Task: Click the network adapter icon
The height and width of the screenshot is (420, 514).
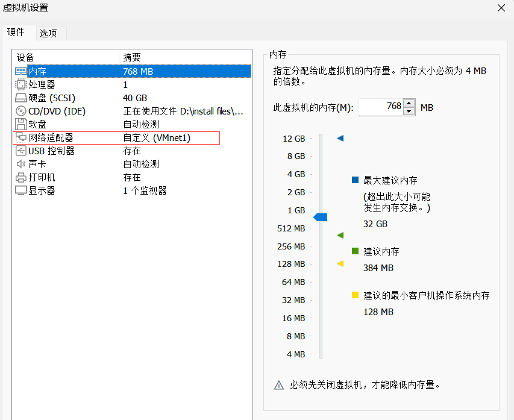Action: coord(21,138)
